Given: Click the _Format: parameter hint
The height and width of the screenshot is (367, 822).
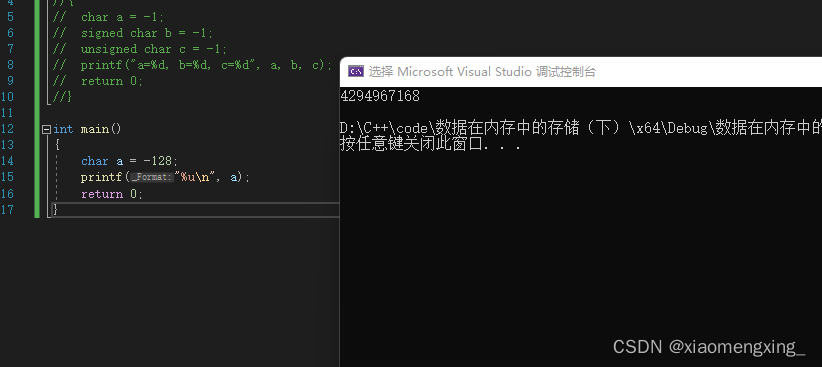Looking at the screenshot, I should (152, 178).
